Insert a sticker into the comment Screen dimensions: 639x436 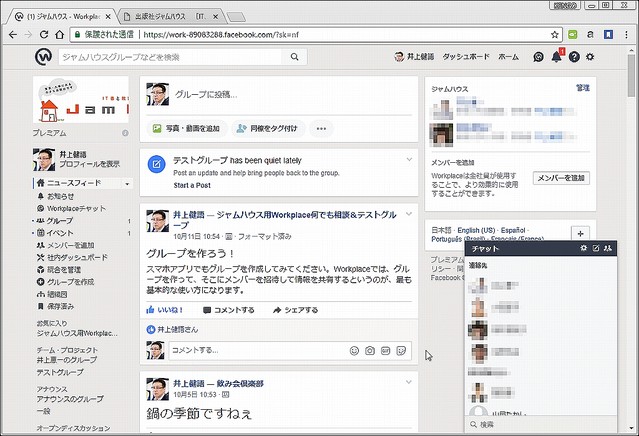click(401, 350)
